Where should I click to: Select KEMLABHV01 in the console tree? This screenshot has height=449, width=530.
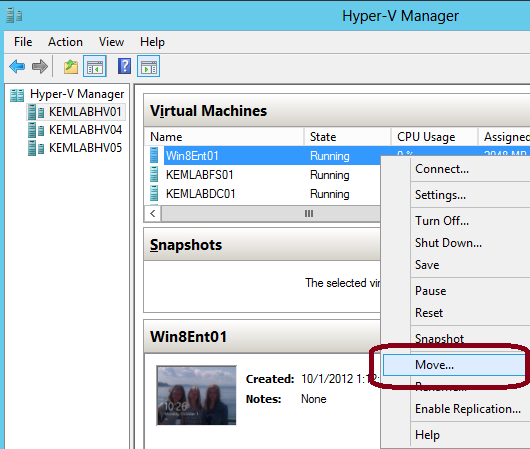point(85,112)
